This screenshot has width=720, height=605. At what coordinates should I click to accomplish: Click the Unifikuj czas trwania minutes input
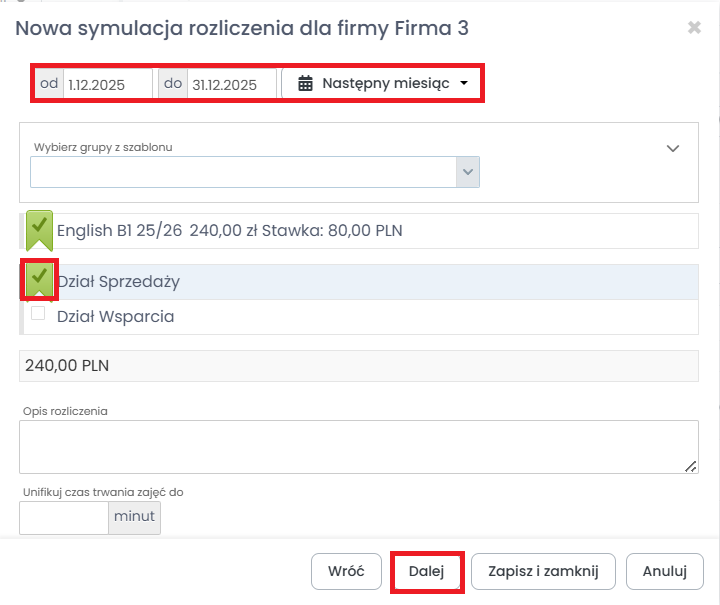pos(63,518)
